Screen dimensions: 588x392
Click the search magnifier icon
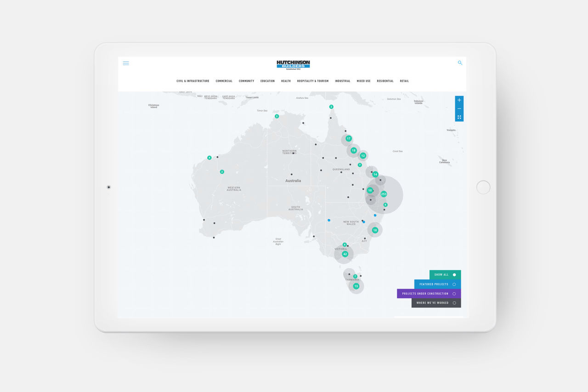click(460, 63)
